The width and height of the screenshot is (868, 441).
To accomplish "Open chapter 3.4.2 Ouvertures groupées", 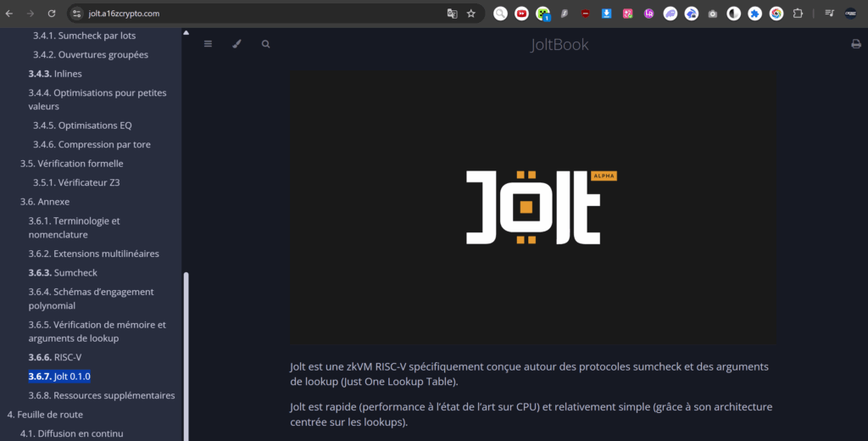I will pos(90,54).
